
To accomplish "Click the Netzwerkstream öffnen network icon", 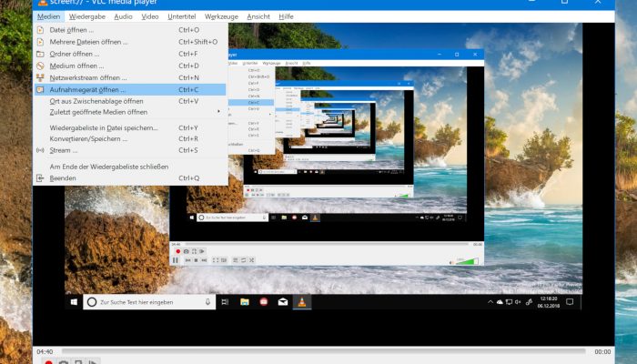I will pos(40,77).
